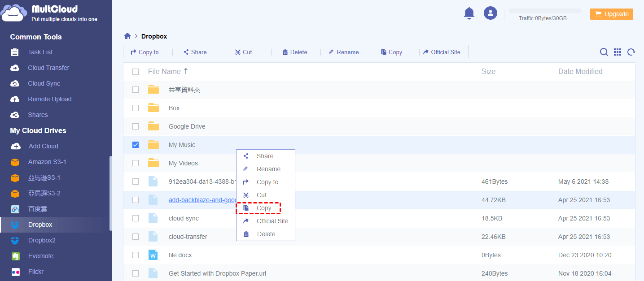Viewport: 644px width, 281px height.
Task: Click Rename in the toolbar
Action: (x=344, y=52)
